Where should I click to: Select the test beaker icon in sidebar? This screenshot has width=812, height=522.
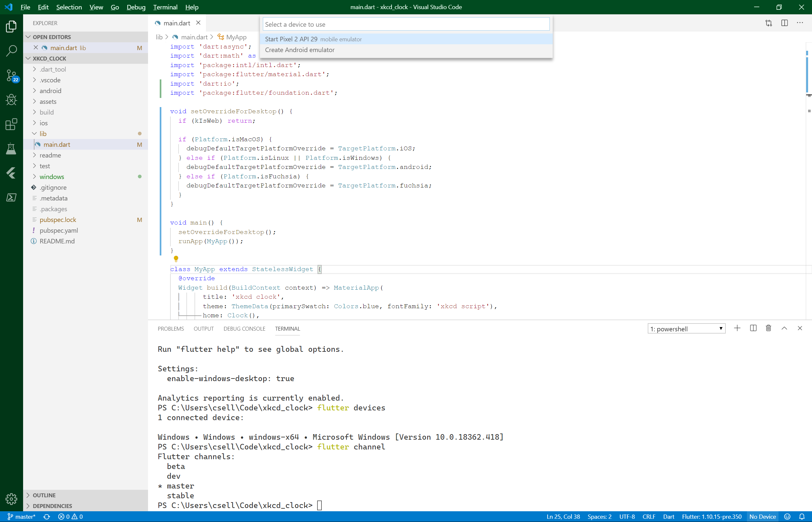[11, 149]
